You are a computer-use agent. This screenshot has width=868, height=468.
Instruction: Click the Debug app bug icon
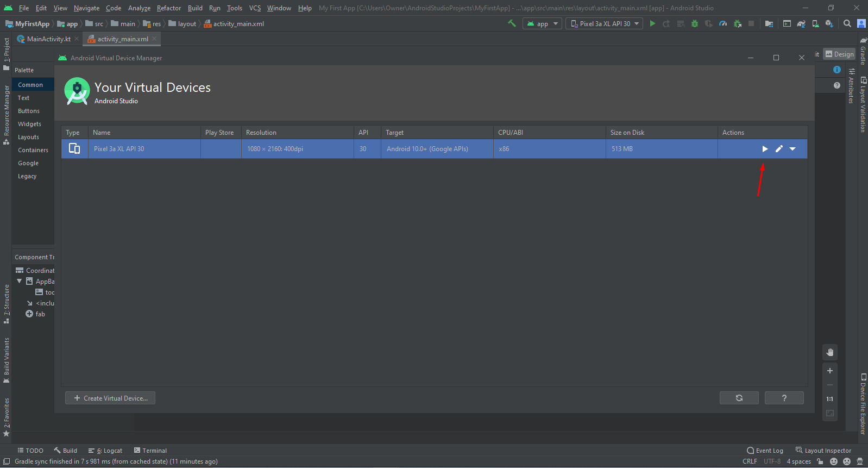tap(695, 24)
